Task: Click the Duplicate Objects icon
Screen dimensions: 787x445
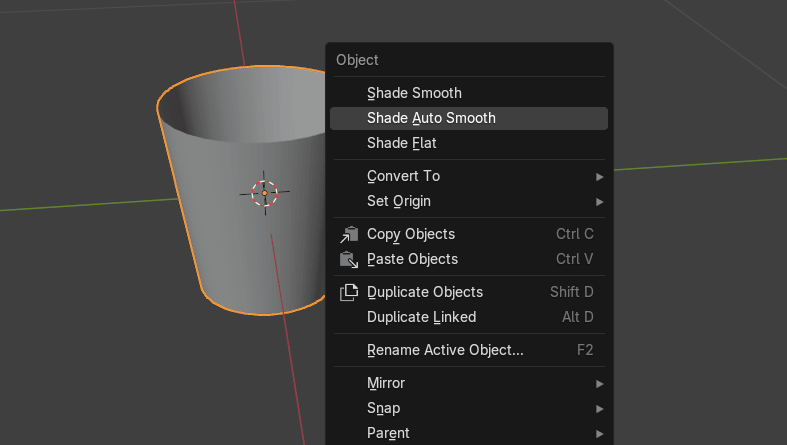Action: tap(349, 292)
